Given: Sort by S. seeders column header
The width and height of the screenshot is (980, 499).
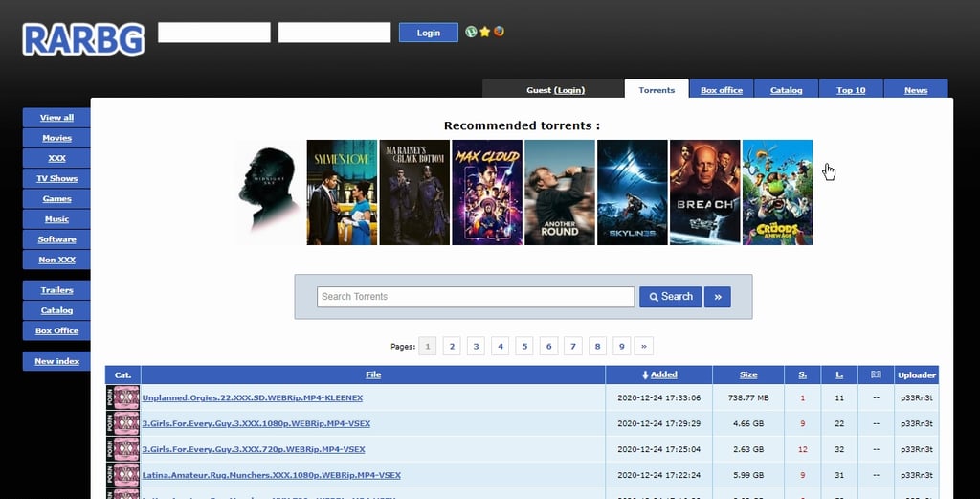Looking at the screenshot, I should [x=803, y=374].
